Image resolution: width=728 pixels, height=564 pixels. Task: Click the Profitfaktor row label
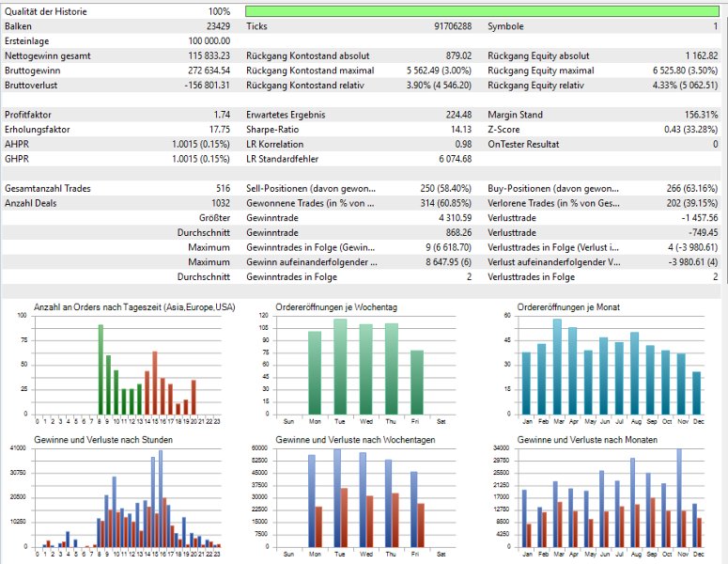28,115
